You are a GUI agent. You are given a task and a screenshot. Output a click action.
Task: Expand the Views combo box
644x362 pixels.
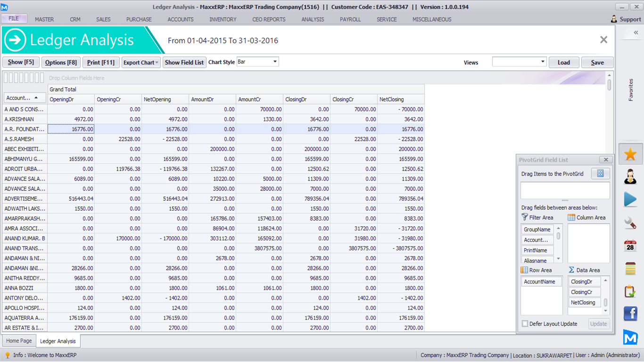[x=543, y=62]
